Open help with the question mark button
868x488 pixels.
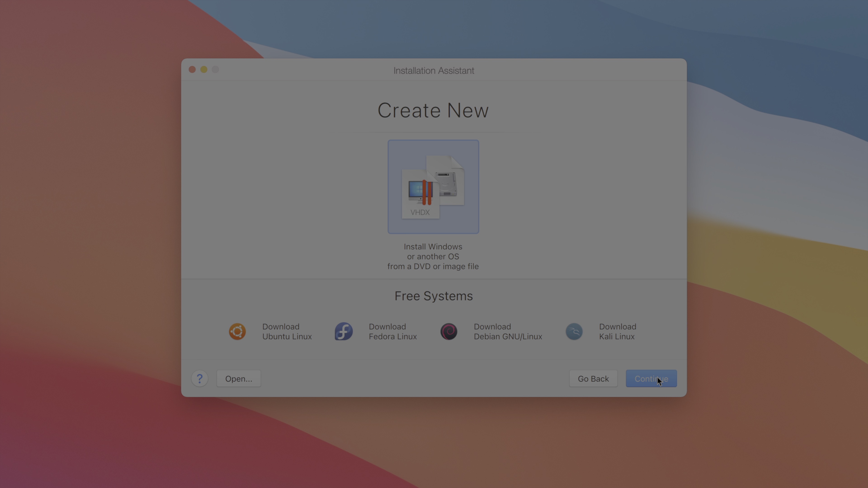(x=199, y=379)
